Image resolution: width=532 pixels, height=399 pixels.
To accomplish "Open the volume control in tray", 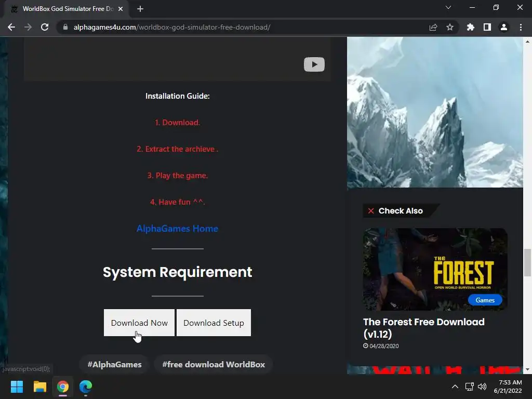I will [x=482, y=387].
